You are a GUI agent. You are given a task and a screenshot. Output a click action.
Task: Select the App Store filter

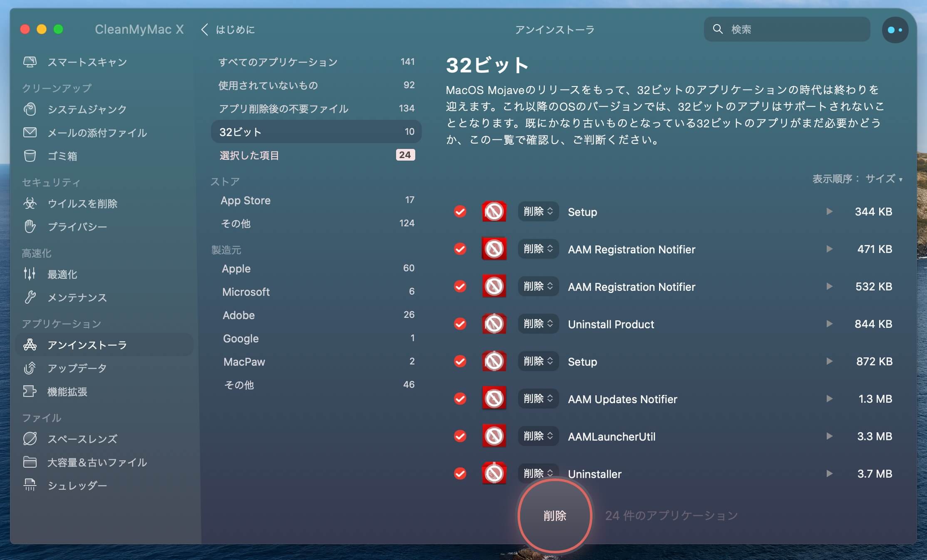245,200
